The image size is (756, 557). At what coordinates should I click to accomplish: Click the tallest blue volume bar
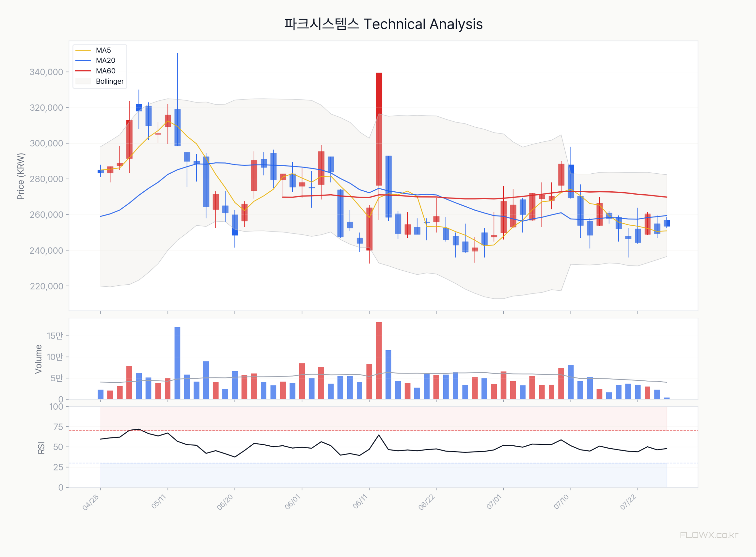point(177,364)
